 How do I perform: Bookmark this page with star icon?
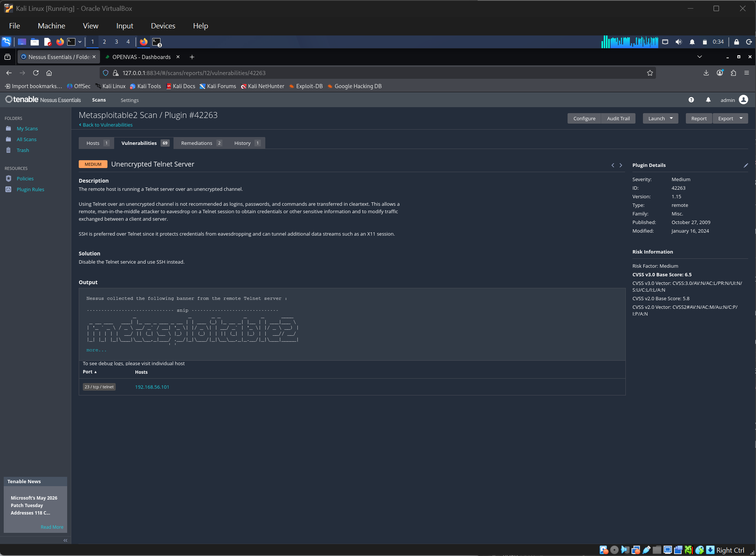tap(650, 73)
